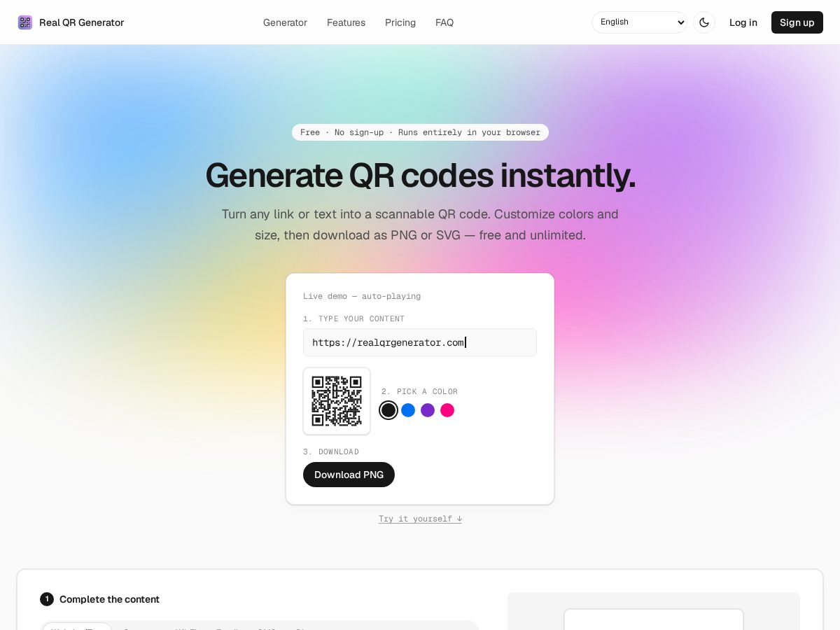Viewport: 840px width, 630px height.
Task: Open the English language dropdown
Action: point(640,22)
